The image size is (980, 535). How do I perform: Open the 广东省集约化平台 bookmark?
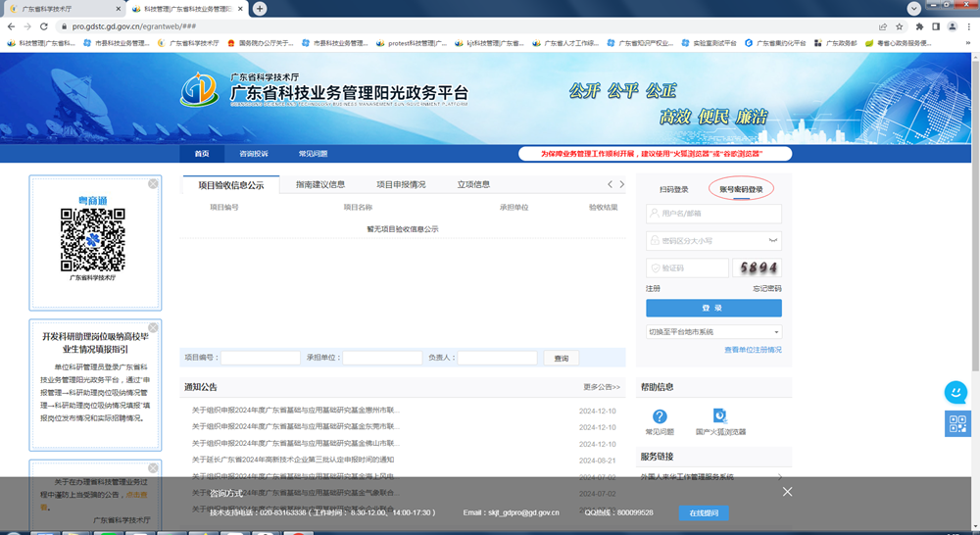tap(775, 43)
